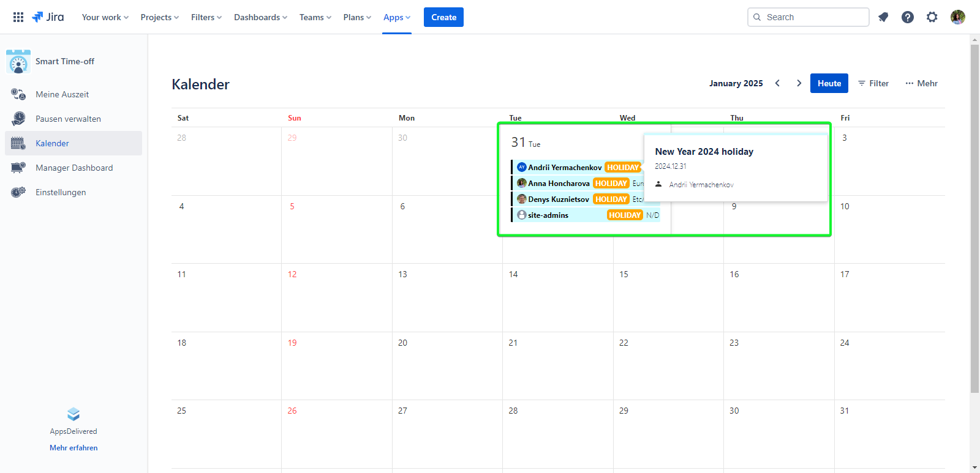Click the Mehr erfahren link
This screenshot has width=980, height=473.
[x=73, y=448]
